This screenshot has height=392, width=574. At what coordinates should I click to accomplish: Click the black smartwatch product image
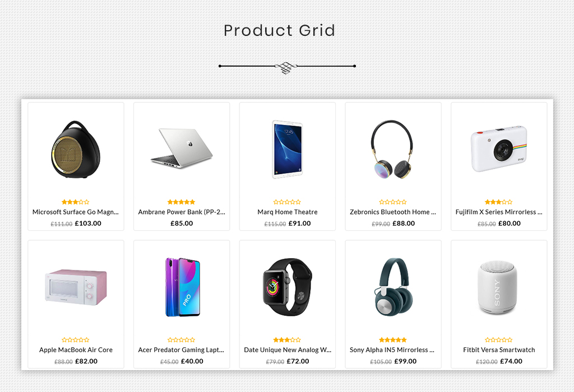click(288, 287)
